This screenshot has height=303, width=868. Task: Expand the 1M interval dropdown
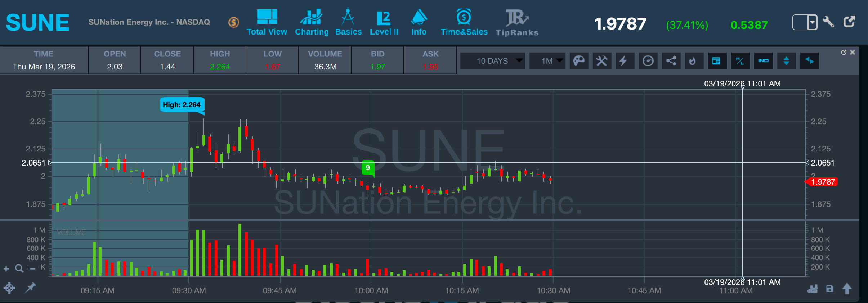[x=547, y=61]
